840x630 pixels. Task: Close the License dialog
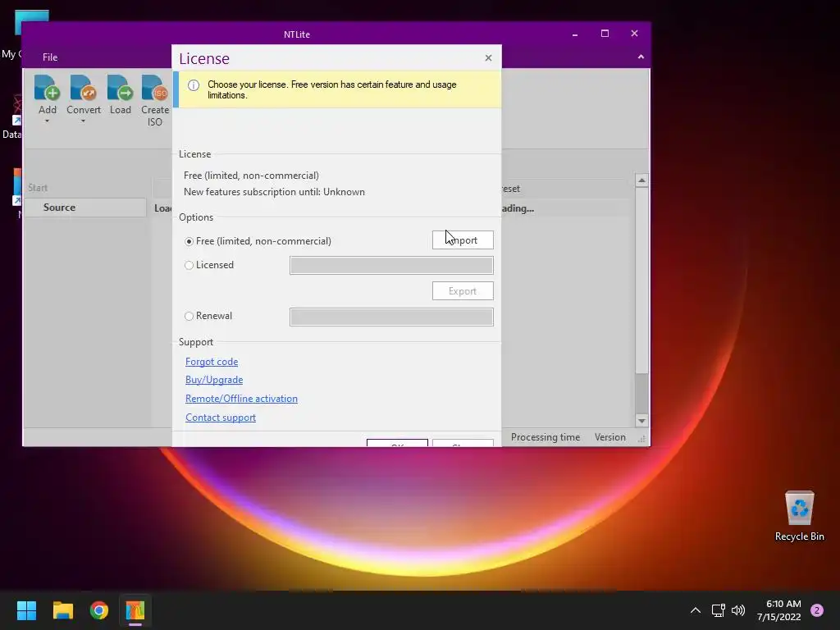click(x=488, y=58)
